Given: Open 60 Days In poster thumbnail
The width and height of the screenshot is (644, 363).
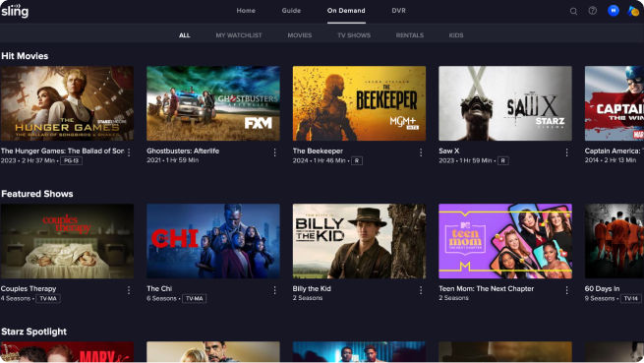Looking at the screenshot, I should pyautogui.click(x=615, y=241).
